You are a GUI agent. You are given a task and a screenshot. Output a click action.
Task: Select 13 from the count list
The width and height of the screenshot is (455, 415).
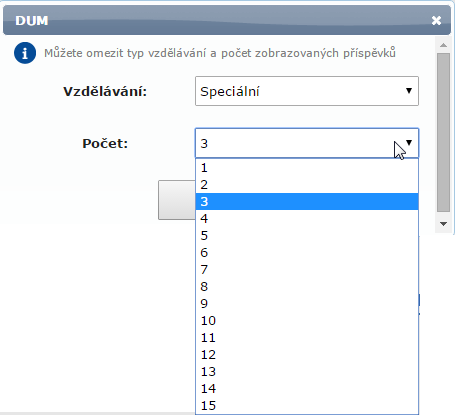tap(307, 372)
